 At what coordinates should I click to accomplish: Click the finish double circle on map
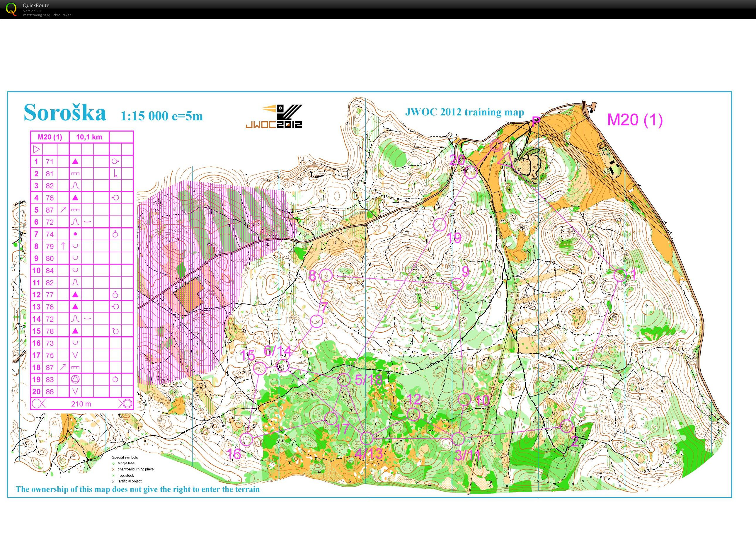tap(496, 146)
